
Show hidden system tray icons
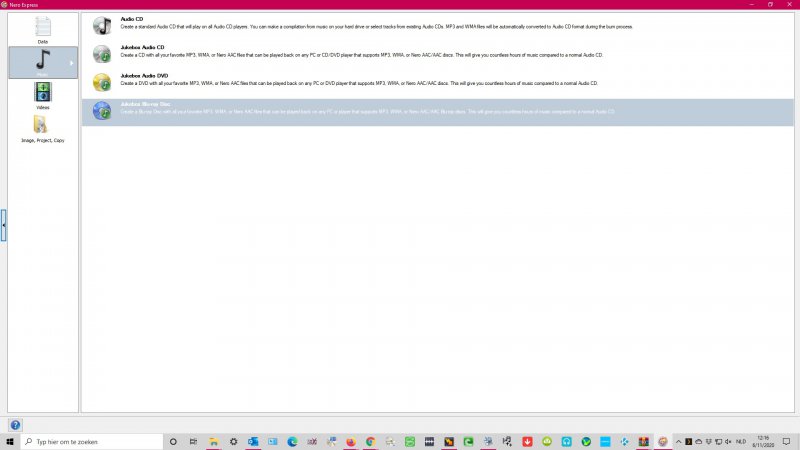point(679,441)
